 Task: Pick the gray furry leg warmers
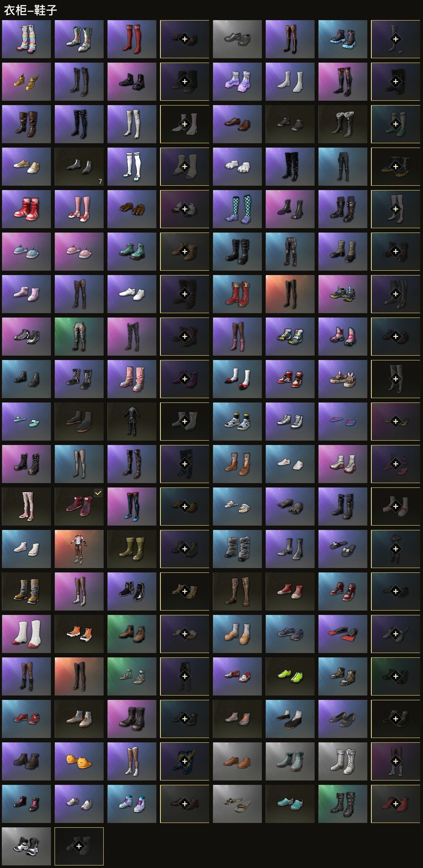point(237,549)
